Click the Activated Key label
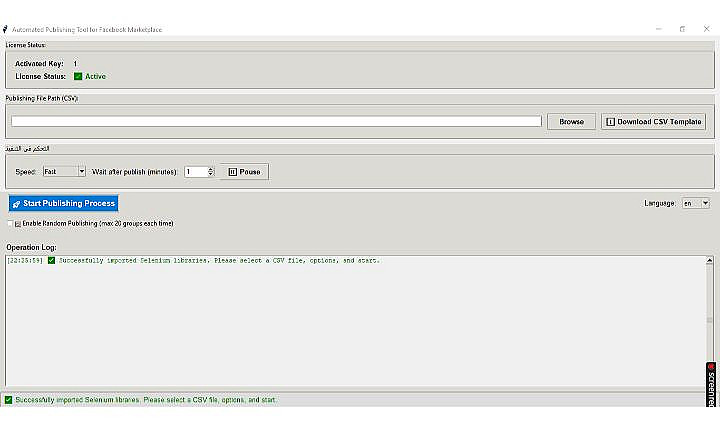Viewport: 720px width, 430px height. tap(39, 63)
